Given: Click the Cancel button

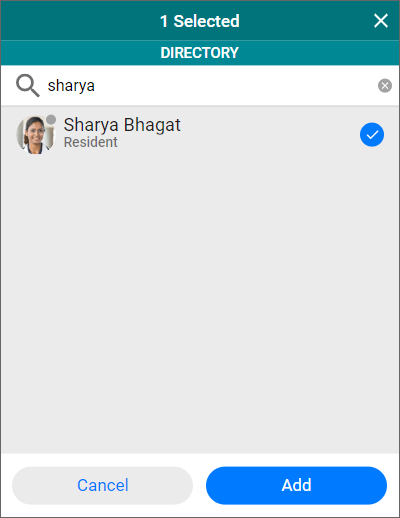Looking at the screenshot, I should coord(103,485).
